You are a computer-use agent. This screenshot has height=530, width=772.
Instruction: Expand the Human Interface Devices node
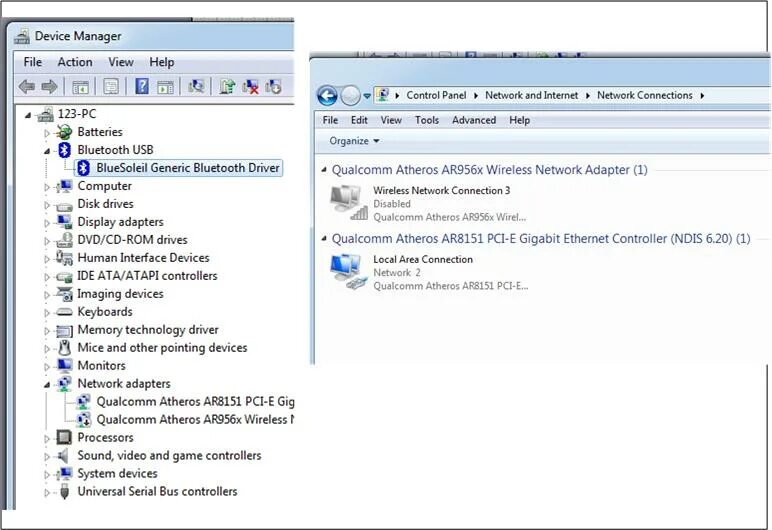(x=47, y=259)
